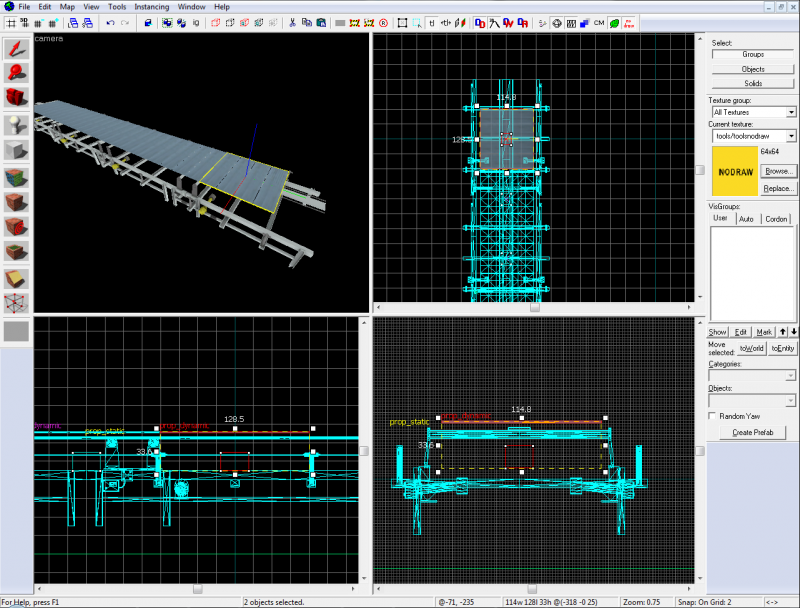Click the Cut scissors icon in toolbar
The width and height of the screenshot is (800, 608).
(291, 22)
